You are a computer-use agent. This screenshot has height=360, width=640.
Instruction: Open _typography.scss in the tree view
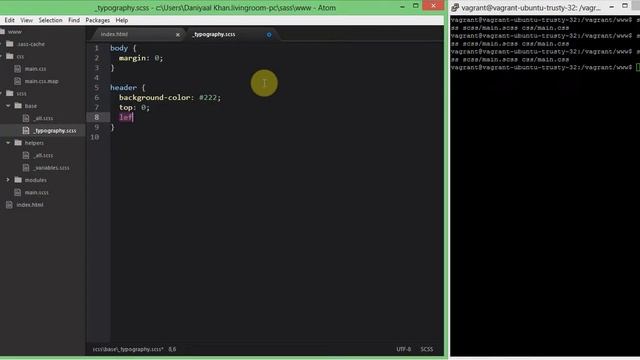[55, 130]
